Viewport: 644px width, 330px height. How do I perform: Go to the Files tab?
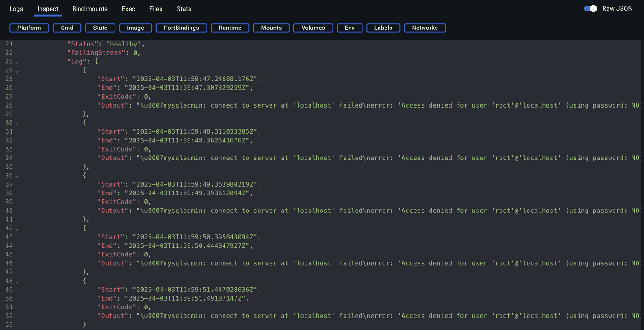[x=156, y=9]
